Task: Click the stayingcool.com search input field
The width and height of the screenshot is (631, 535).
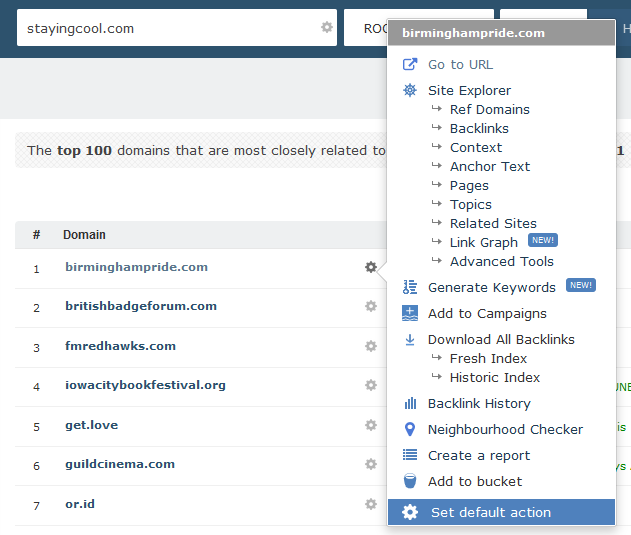Action: pos(177,27)
